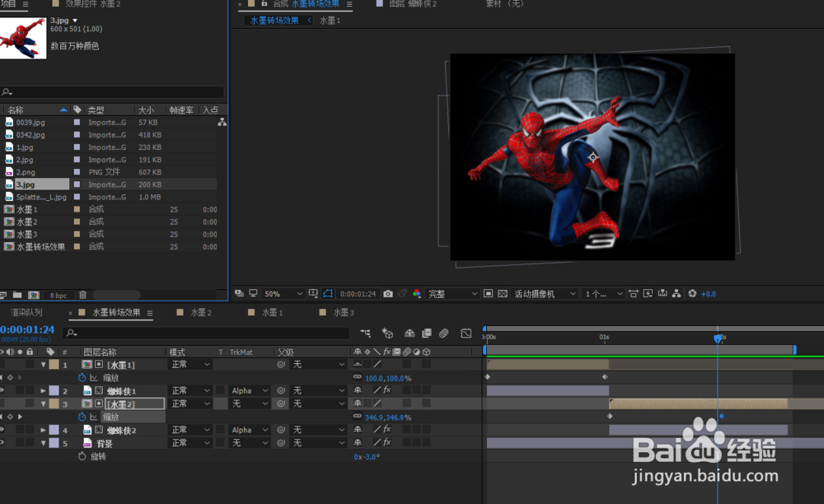Toggle the transparency grid icon
The image size is (824, 504).
coord(503,293)
